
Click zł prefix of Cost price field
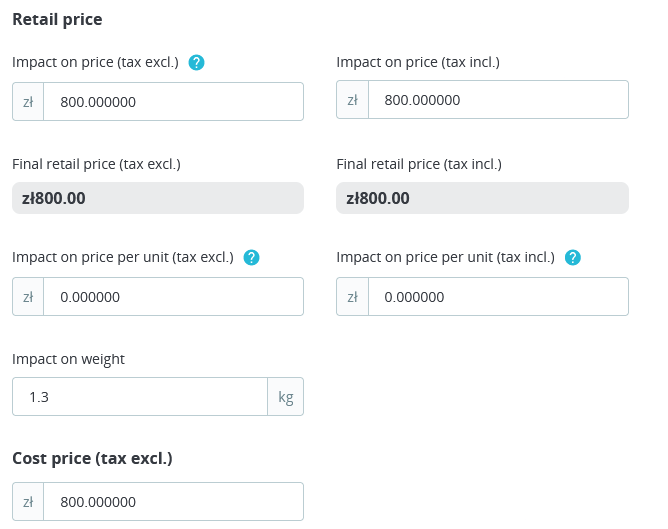point(28,502)
